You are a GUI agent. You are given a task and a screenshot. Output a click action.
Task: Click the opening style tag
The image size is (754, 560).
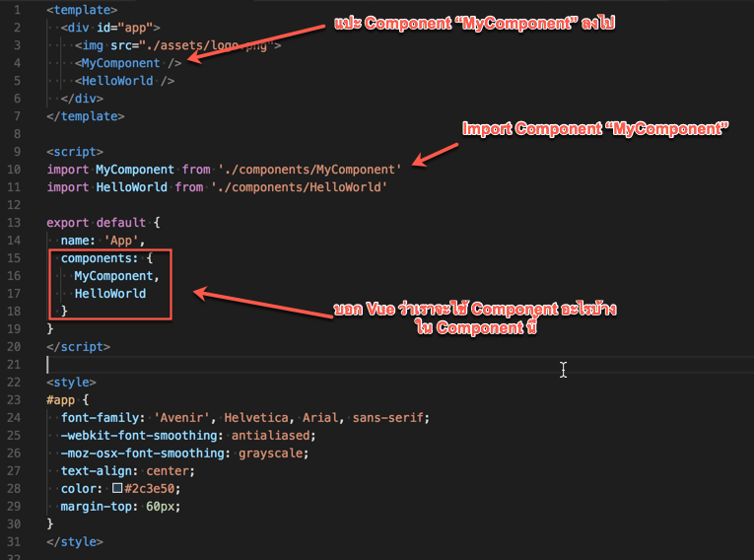pyautogui.click(x=70, y=382)
